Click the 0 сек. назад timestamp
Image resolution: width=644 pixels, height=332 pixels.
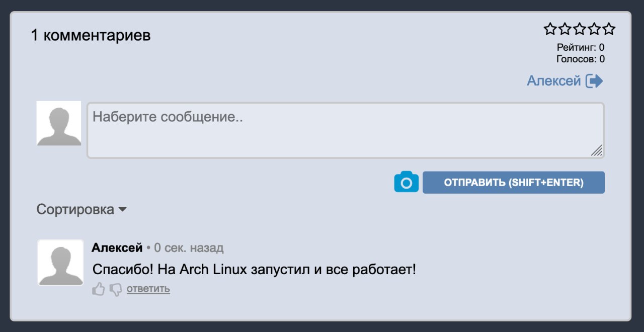tap(189, 247)
